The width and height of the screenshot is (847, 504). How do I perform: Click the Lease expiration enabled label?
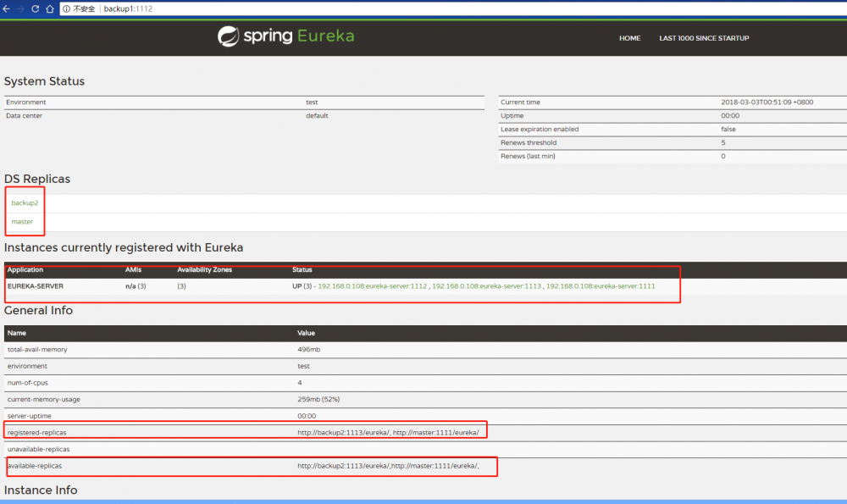[x=540, y=129]
